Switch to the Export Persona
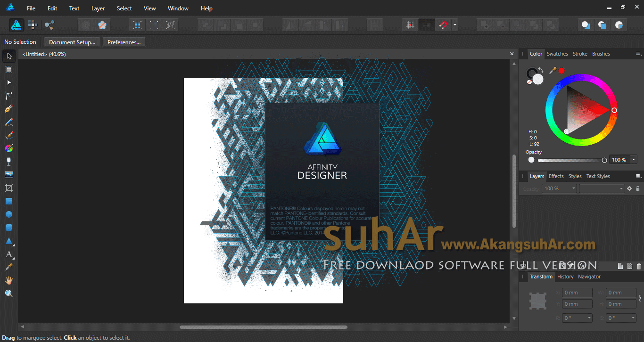The height and width of the screenshot is (342, 644). pos(49,25)
